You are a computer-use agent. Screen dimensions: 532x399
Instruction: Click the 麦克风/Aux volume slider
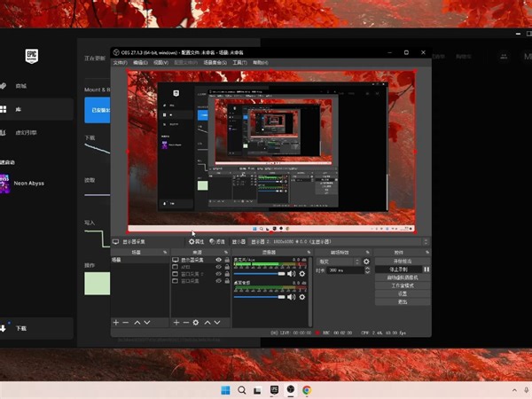259,274
